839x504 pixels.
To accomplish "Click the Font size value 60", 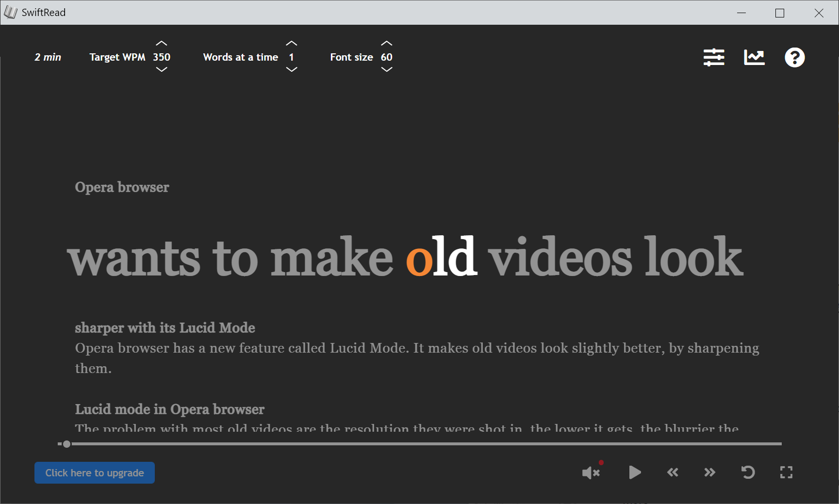I will (387, 57).
